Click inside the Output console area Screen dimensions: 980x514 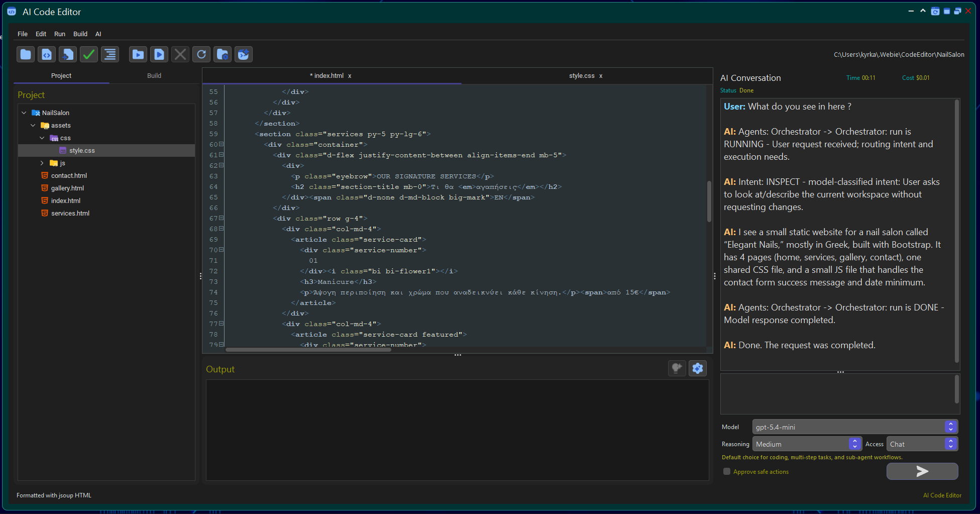coord(457,430)
